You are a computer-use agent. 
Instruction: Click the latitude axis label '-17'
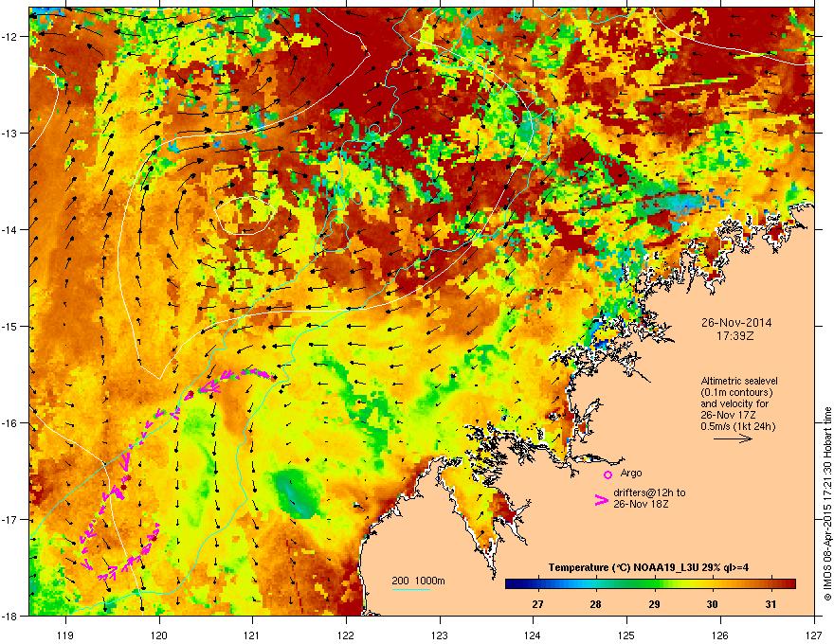[9, 519]
